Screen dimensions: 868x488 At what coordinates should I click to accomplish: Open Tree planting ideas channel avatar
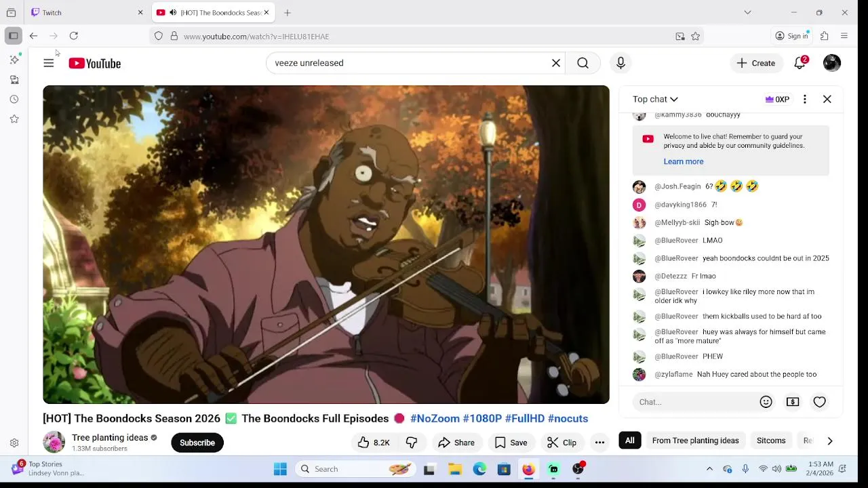pos(54,443)
